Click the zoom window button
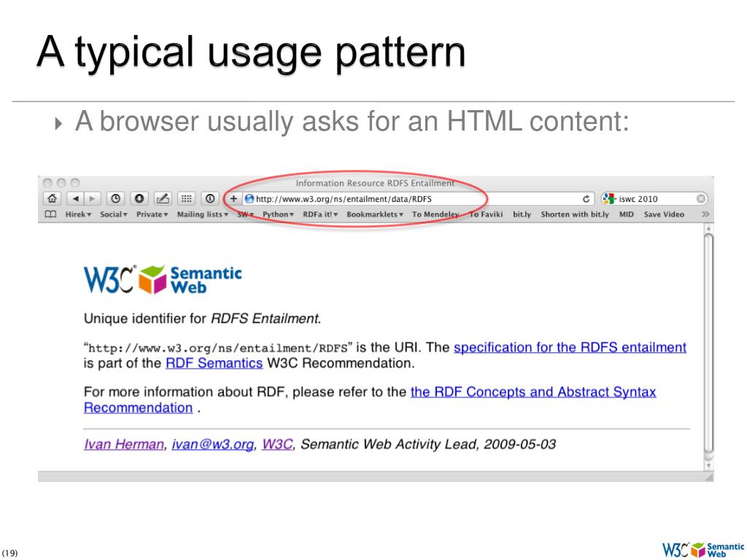The height and width of the screenshot is (560, 747). (75, 183)
